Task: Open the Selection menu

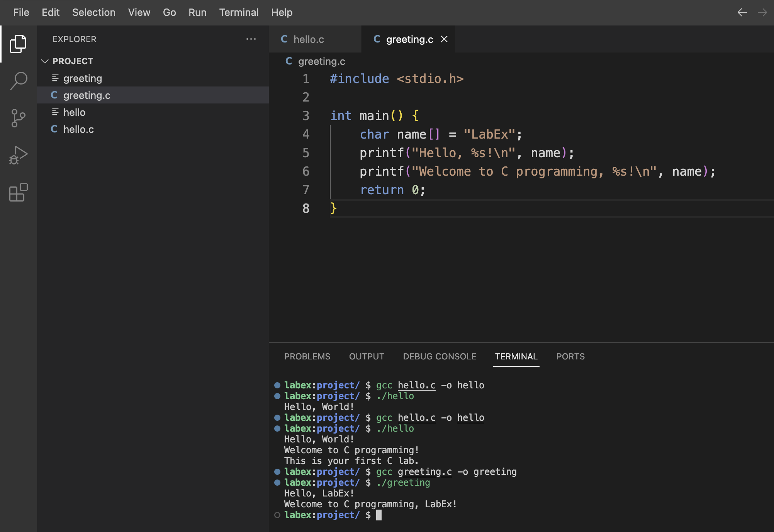Action: point(93,12)
